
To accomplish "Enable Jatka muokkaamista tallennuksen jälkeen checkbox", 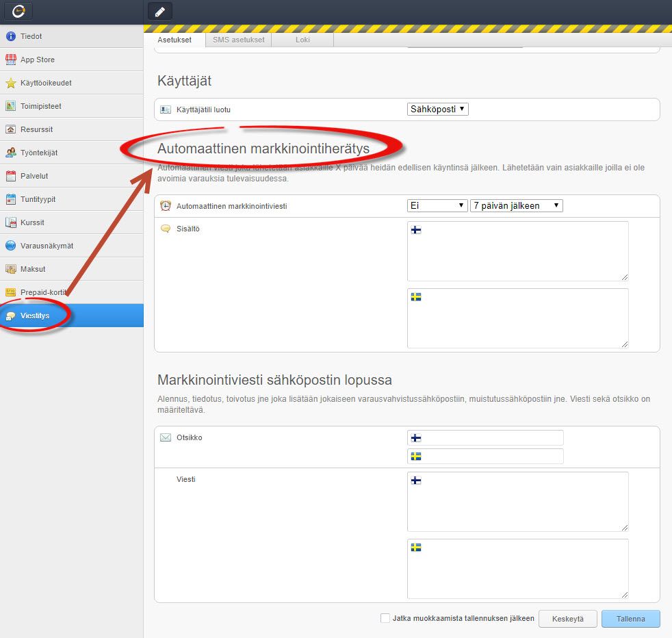I will [385, 618].
